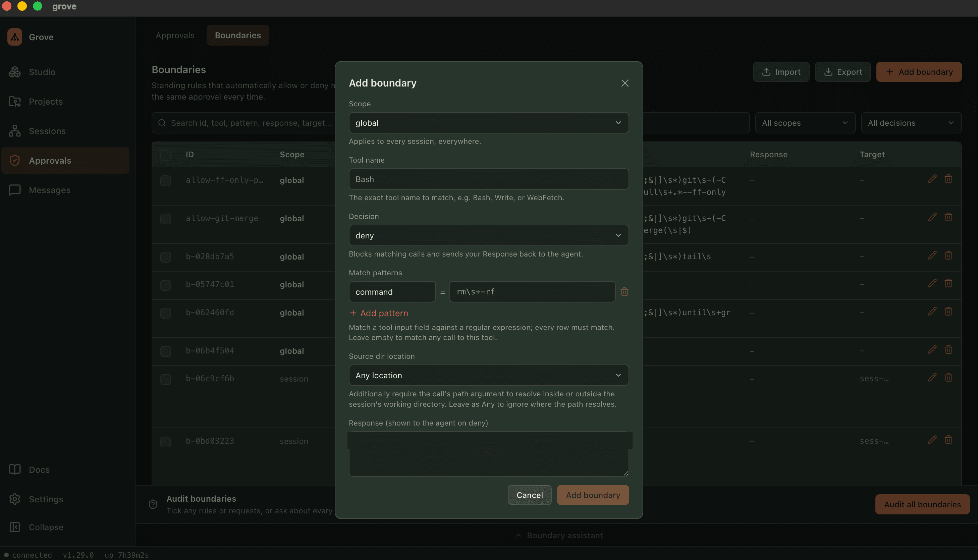Delete boundary b-028db7a5

[948, 256]
